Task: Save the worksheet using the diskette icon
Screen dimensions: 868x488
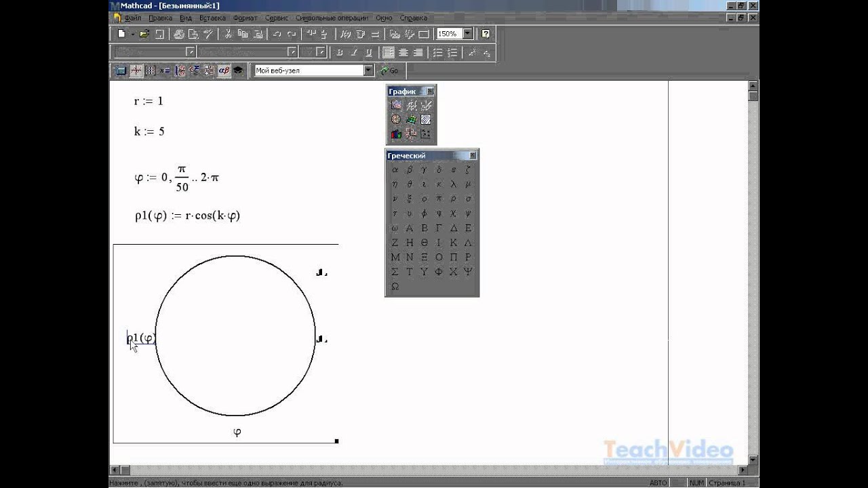Action: [159, 34]
